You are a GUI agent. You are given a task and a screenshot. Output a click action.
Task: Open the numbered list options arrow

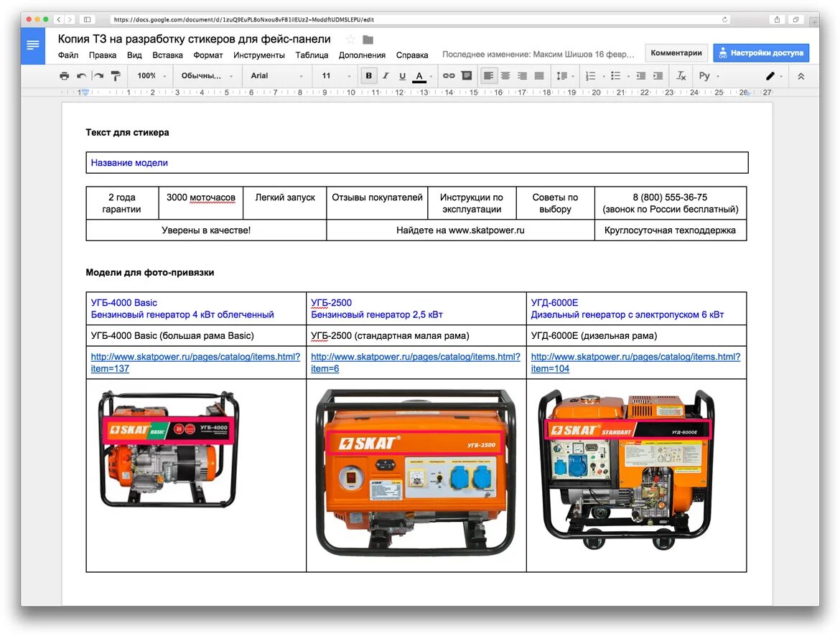click(604, 77)
